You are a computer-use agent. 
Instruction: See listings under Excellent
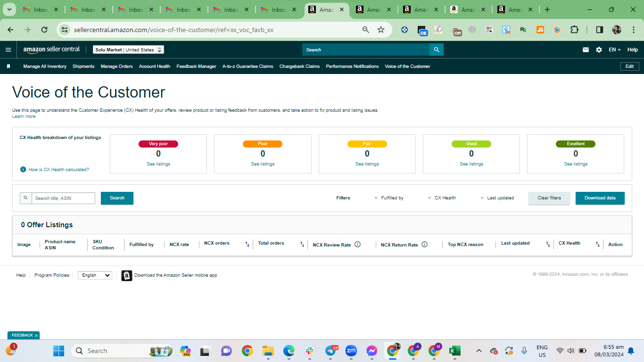point(576,164)
